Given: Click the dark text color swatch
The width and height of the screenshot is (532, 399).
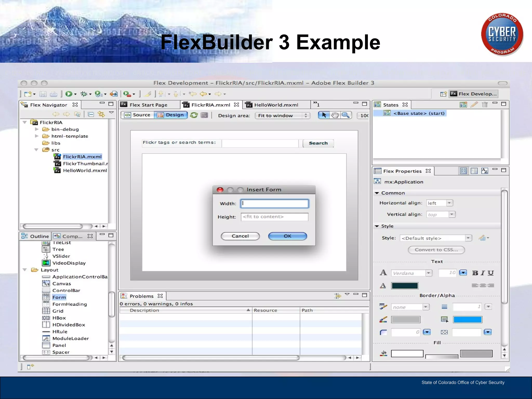Looking at the screenshot, I should 405,286.
